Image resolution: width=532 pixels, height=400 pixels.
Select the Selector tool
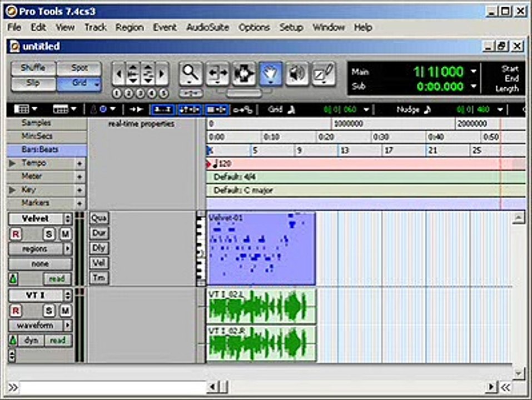[244, 73]
